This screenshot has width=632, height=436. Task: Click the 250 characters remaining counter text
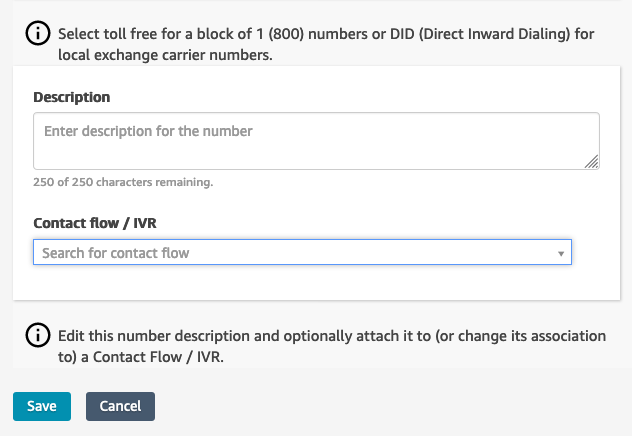[x=123, y=182]
